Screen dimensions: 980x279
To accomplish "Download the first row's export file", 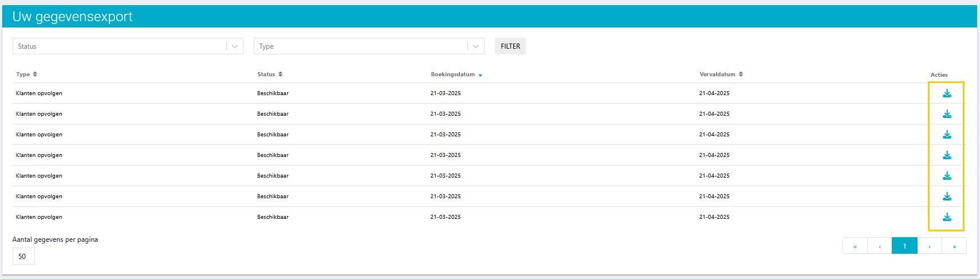I will coord(947,93).
